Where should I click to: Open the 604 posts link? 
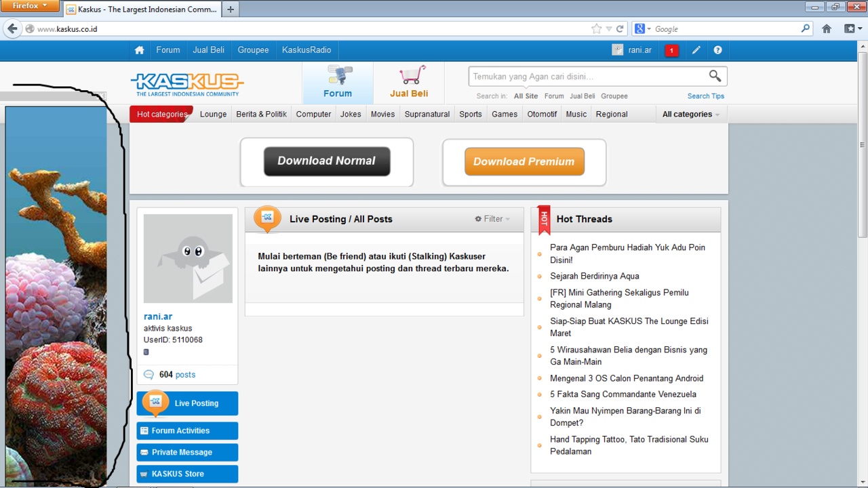(x=177, y=375)
